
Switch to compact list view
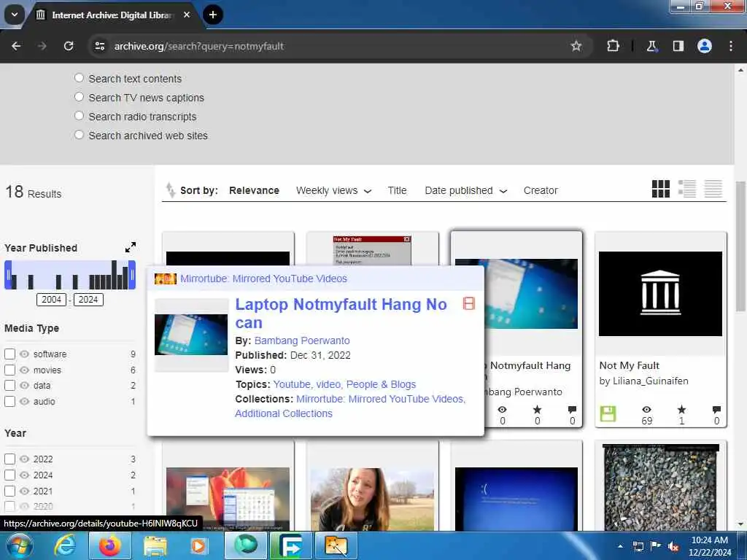[x=713, y=189]
